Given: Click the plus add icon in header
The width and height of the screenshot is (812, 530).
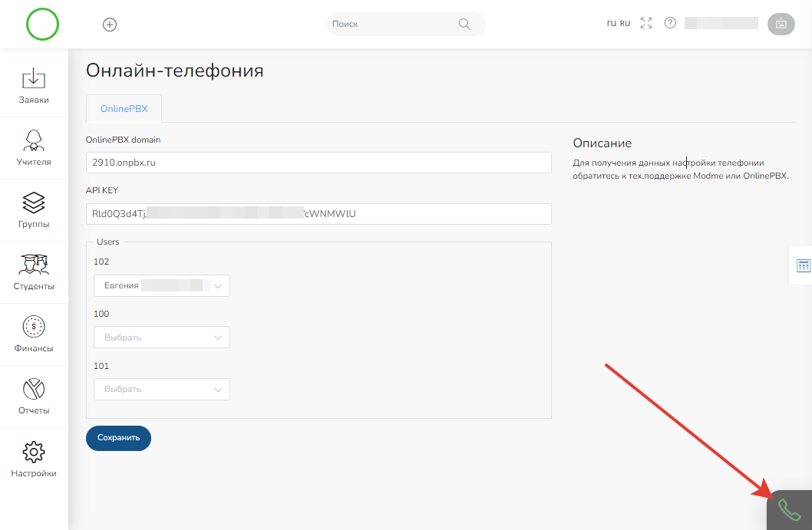Looking at the screenshot, I should pos(110,25).
